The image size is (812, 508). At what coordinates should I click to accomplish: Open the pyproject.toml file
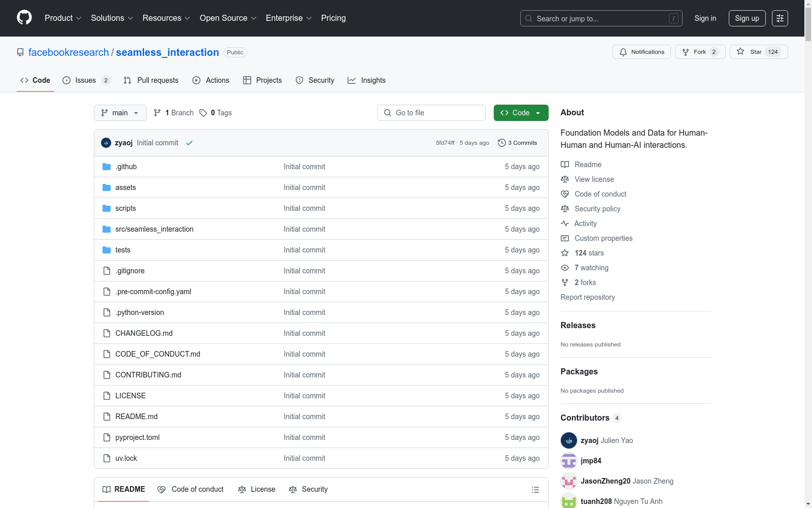click(138, 437)
